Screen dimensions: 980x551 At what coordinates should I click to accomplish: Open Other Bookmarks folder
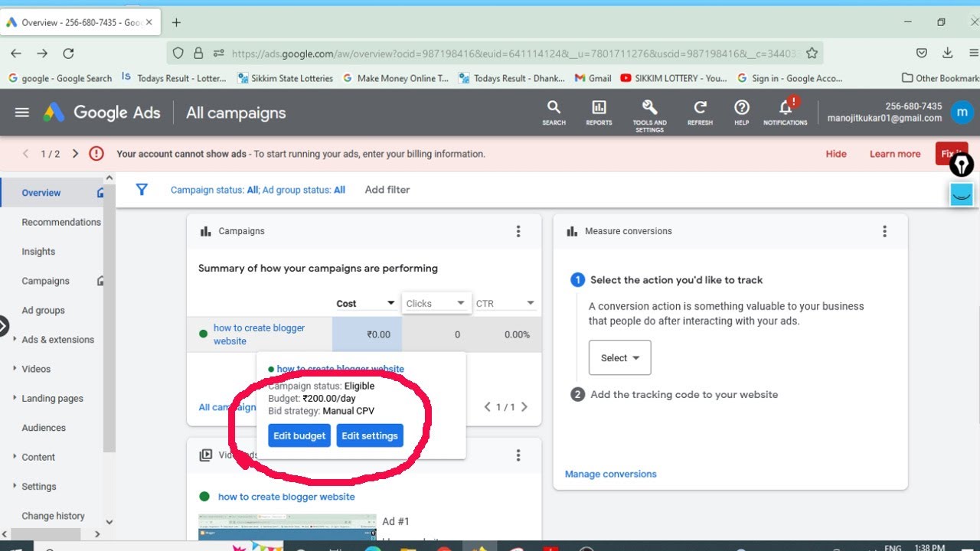[940, 78]
